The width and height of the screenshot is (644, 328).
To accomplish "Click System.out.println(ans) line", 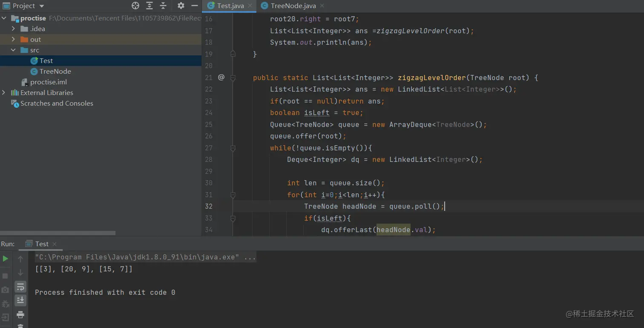I will 321,43.
